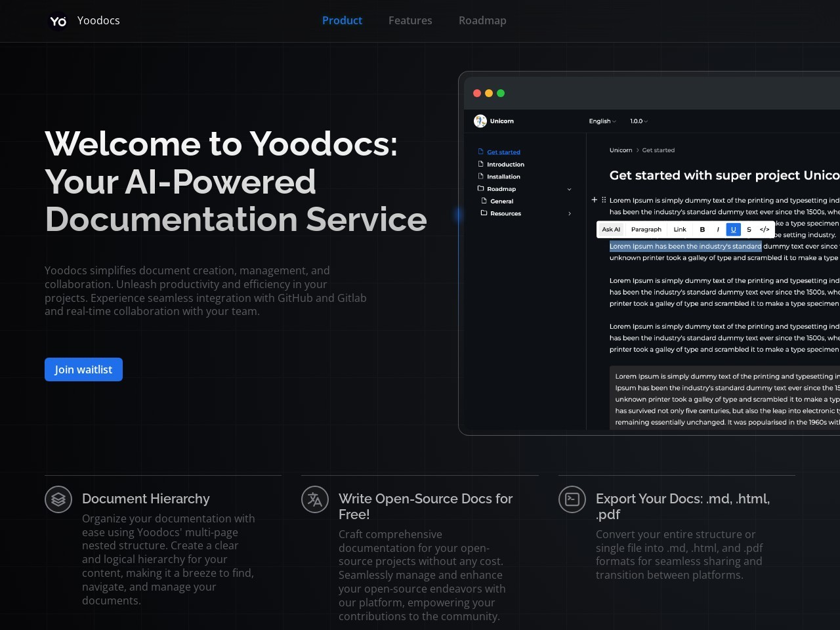Toggle italic formatting button
The width and height of the screenshot is (840, 630).
pos(718,230)
